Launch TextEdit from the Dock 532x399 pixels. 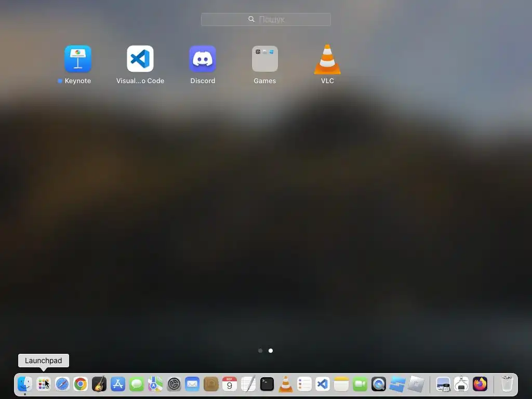248,384
